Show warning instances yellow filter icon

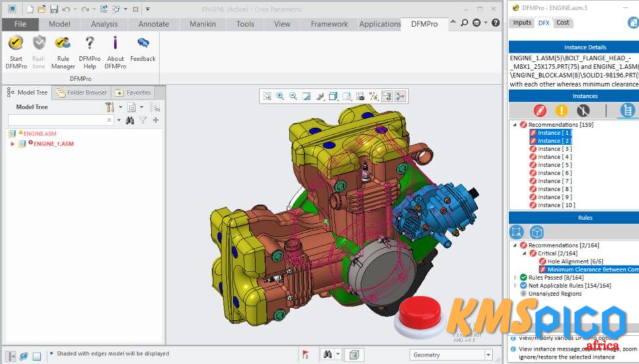click(x=562, y=110)
